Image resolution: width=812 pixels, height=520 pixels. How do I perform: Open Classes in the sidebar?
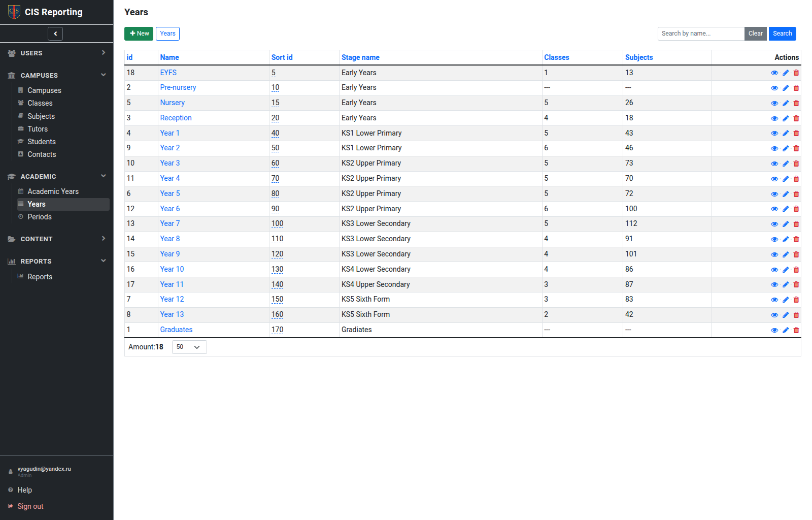pyautogui.click(x=40, y=103)
